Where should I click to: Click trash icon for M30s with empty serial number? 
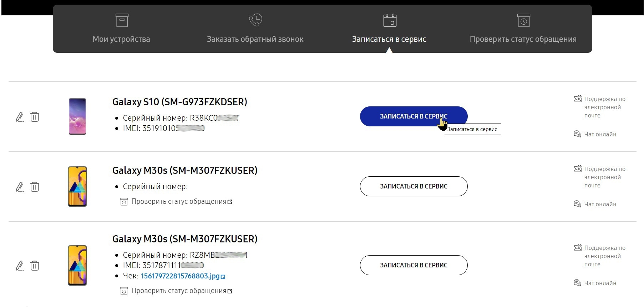35,187
